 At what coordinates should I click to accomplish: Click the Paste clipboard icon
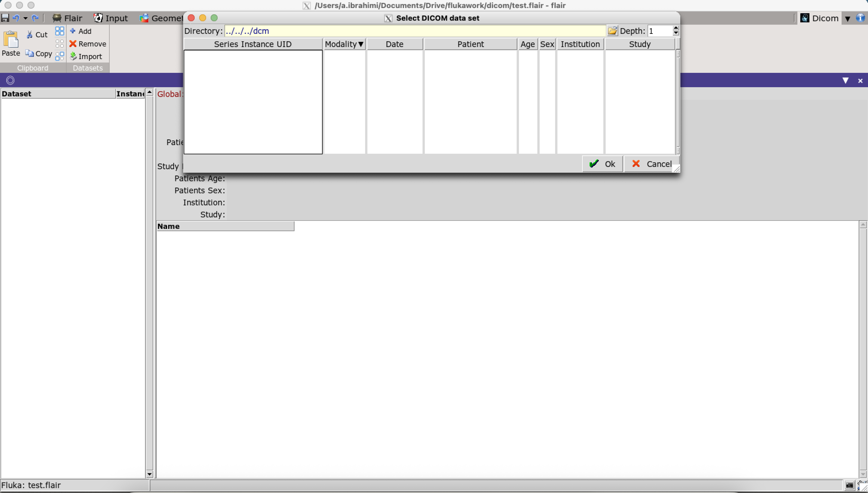(x=11, y=40)
